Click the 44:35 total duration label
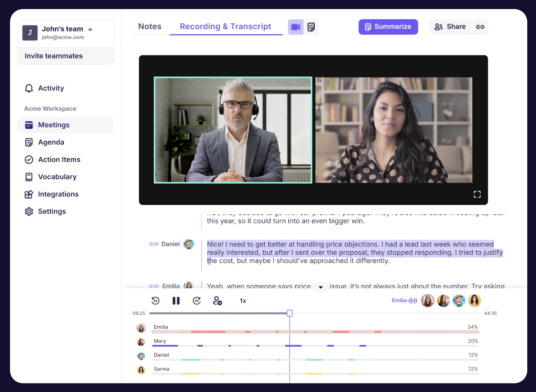The width and height of the screenshot is (536, 392). pyautogui.click(x=490, y=313)
